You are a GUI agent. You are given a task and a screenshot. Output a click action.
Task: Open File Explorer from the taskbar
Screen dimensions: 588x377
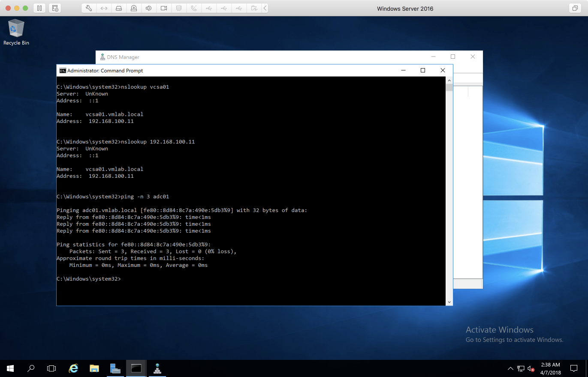click(94, 368)
